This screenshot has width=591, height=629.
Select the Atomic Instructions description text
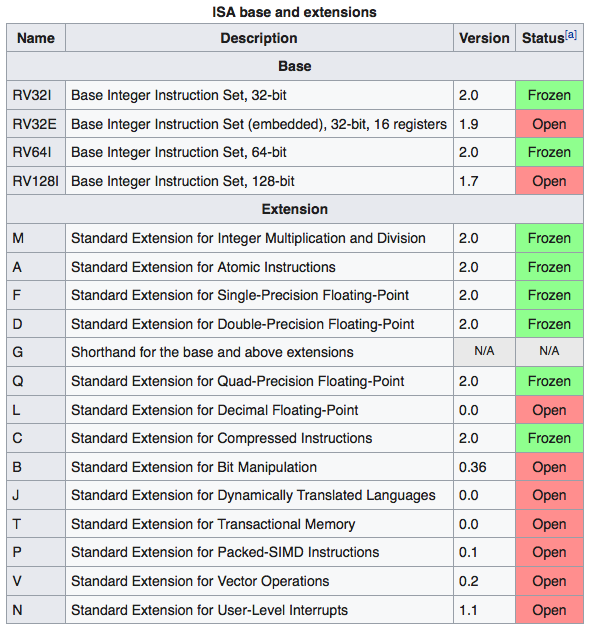[203, 267]
